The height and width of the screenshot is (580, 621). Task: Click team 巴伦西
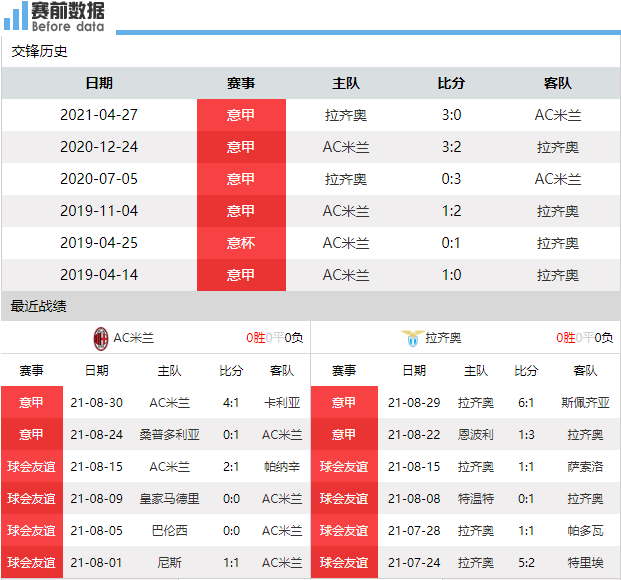pyautogui.click(x=170, y=530)
